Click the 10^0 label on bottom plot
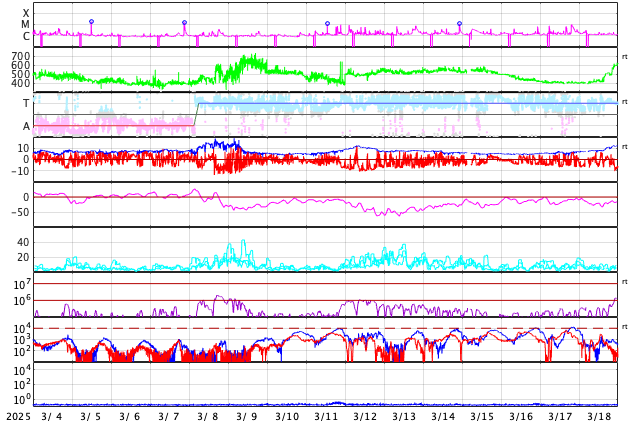Screen dimensions: 634x424 point(22,400)
